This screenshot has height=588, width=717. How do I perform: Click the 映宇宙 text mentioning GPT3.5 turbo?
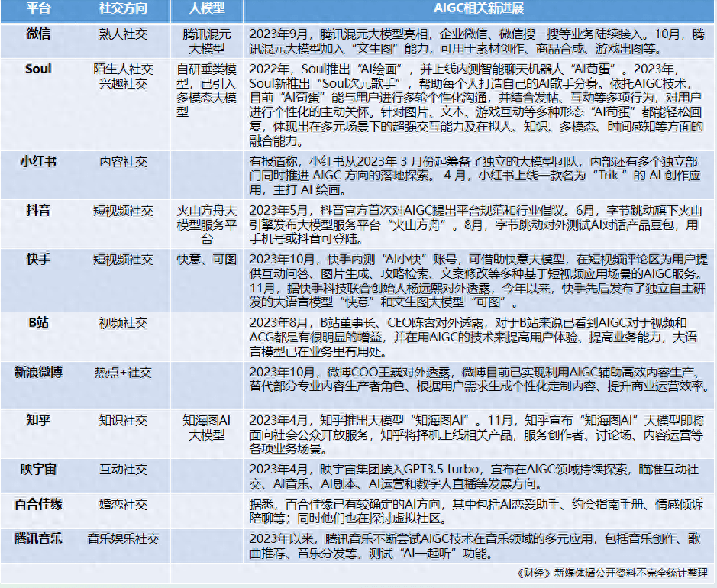coord(474,477)
